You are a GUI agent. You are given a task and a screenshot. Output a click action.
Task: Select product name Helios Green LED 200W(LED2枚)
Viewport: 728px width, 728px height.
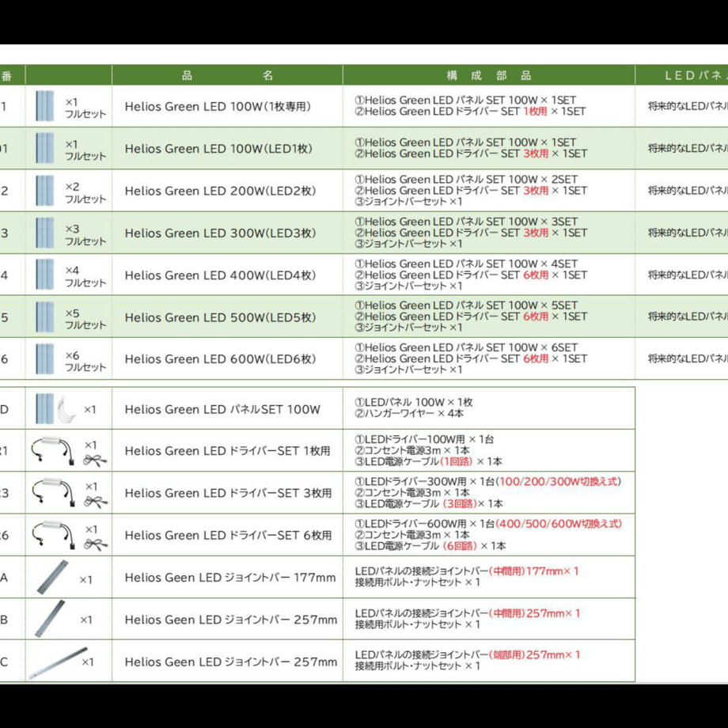[x=221, y=191]
